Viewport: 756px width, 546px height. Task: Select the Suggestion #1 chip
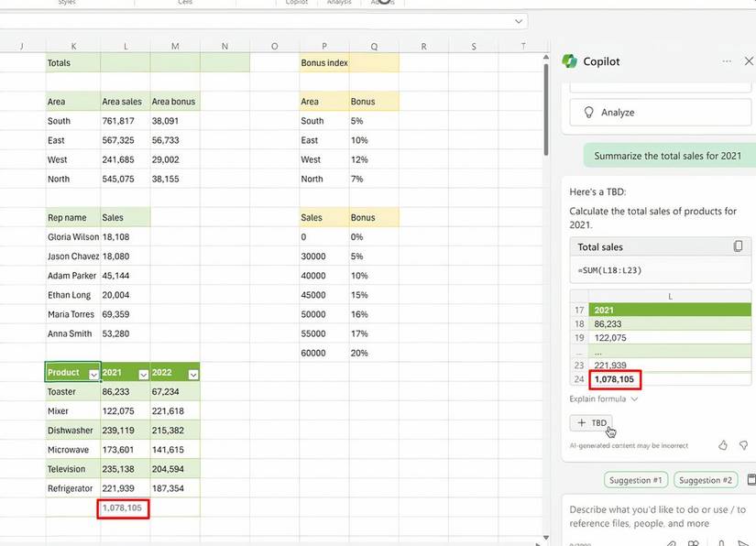click(635, 480)
